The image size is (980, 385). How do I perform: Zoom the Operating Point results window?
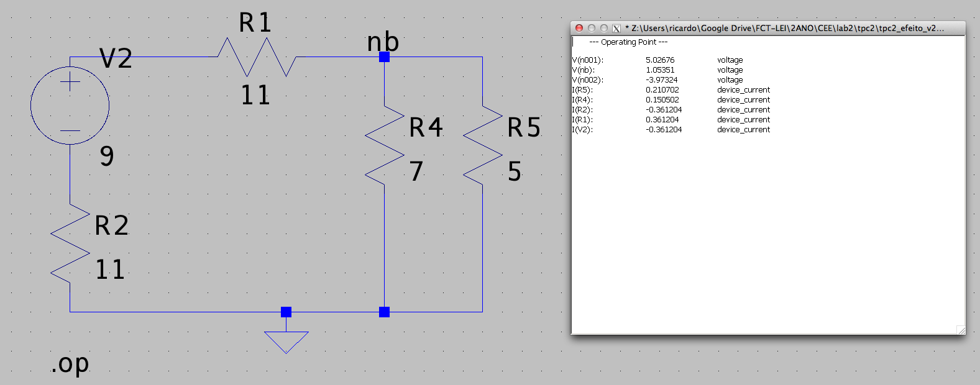click(603, 28)
